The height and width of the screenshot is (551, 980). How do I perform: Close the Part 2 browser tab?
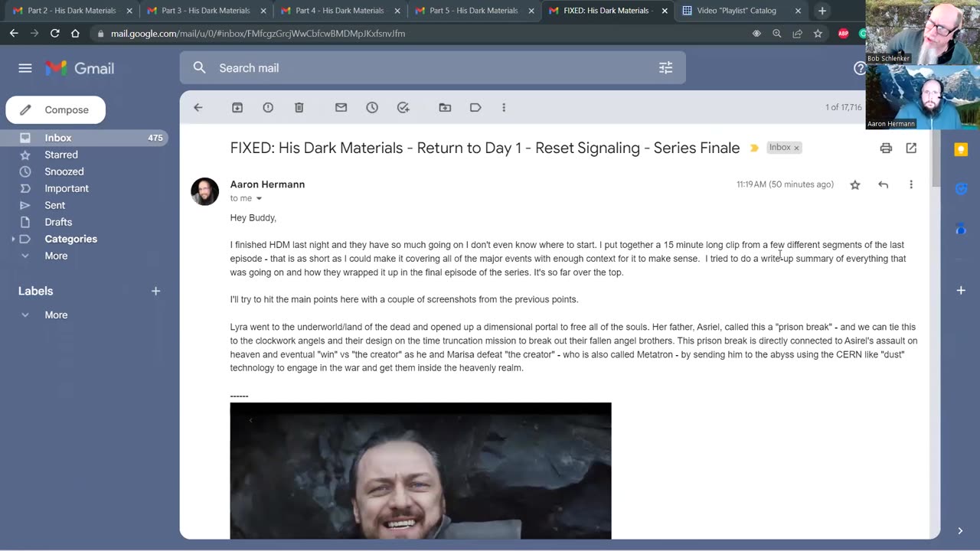tap(129, 11)
